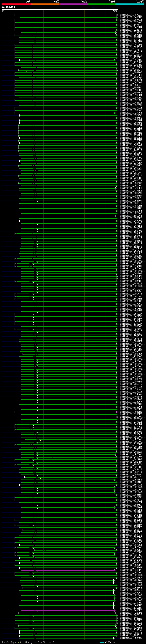Click the cyan =100char. scale legend bar

click(x=102, y=642)
